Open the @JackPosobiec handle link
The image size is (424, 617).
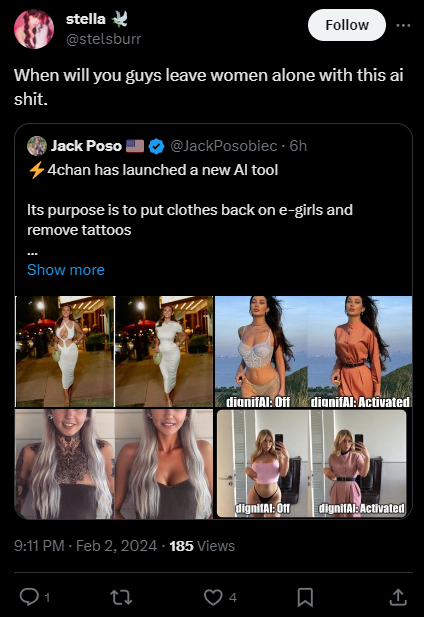(223, 146)
